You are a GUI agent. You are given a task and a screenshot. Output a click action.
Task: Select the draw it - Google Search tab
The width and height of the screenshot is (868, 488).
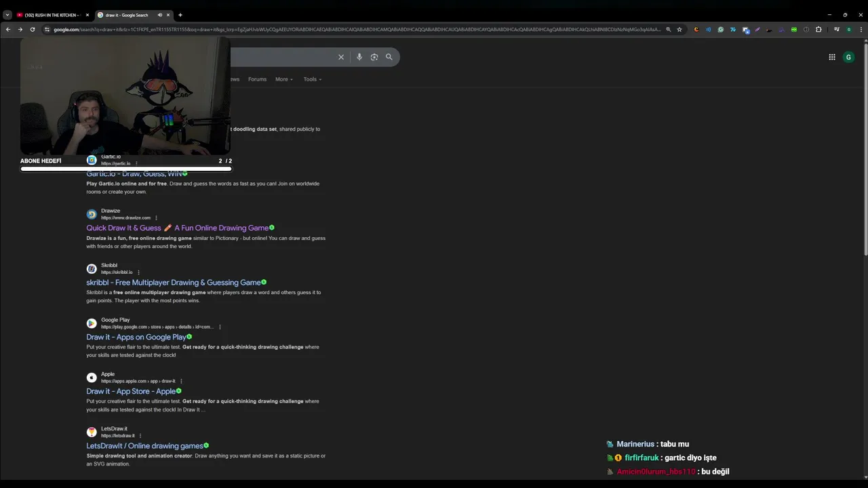coord(134,15)
